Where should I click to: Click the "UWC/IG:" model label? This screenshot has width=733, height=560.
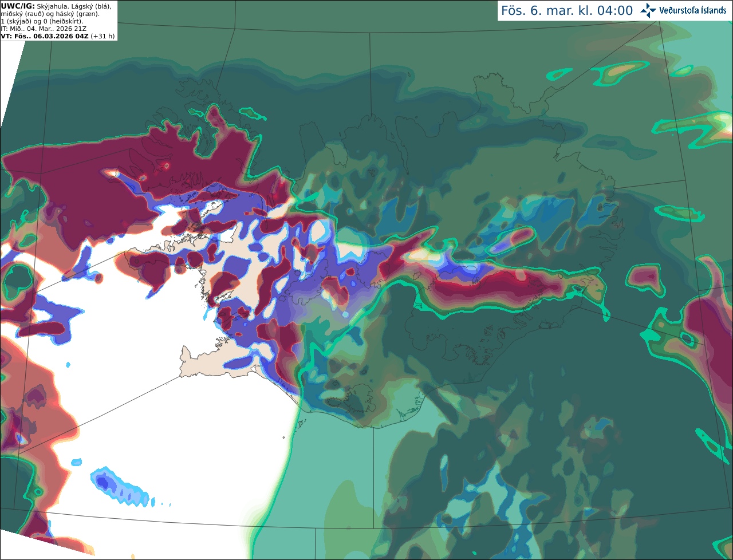[x=18, y=6]
